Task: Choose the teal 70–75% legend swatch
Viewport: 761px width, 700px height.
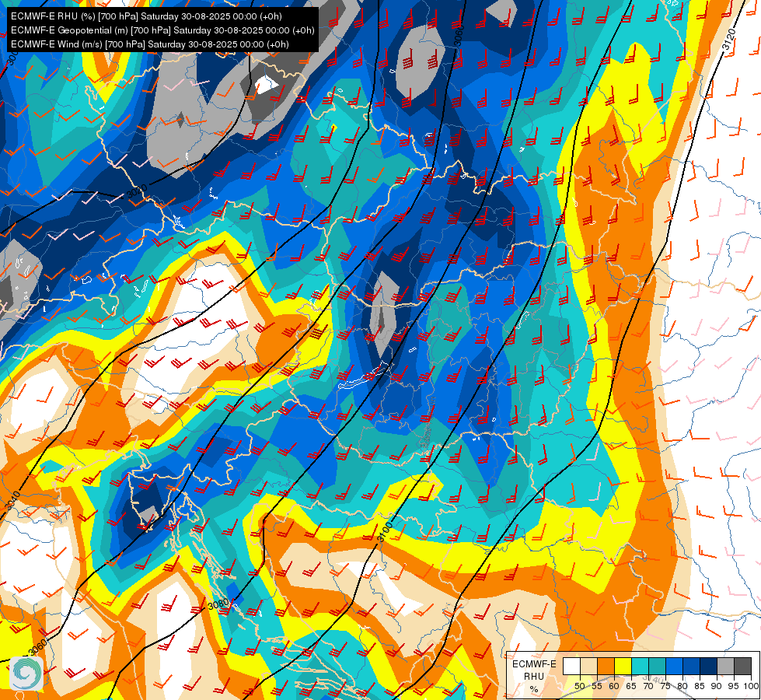Action: (x=657, y=667)
